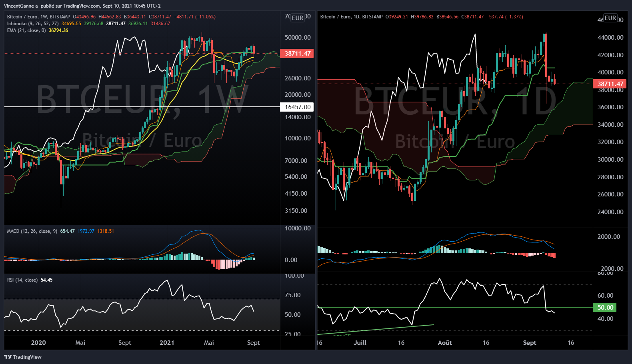The image size is (632, 364).
Task: Open the EUR currency selector on weekly chart
Action: [297, 18]
